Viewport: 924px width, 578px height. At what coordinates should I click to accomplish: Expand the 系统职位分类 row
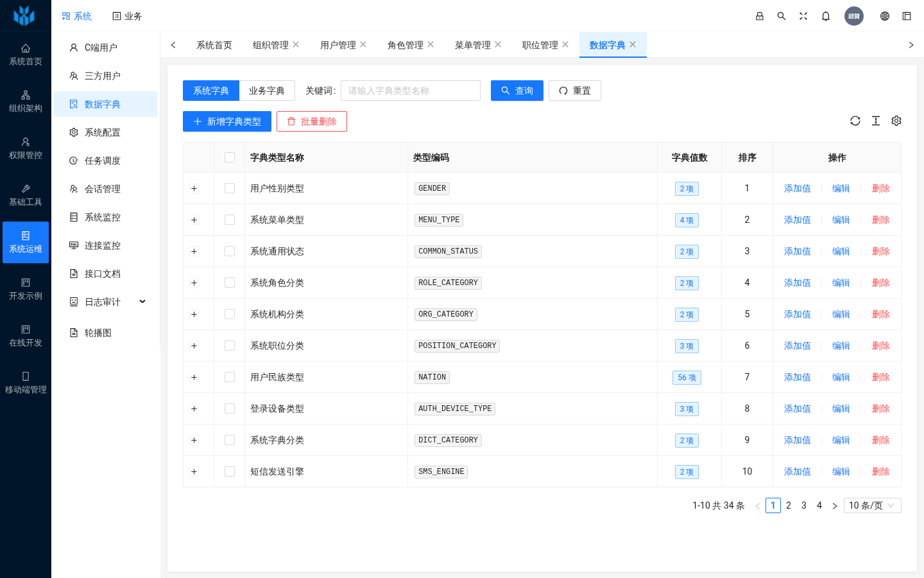pyautogui.click(x=194, y=346)
